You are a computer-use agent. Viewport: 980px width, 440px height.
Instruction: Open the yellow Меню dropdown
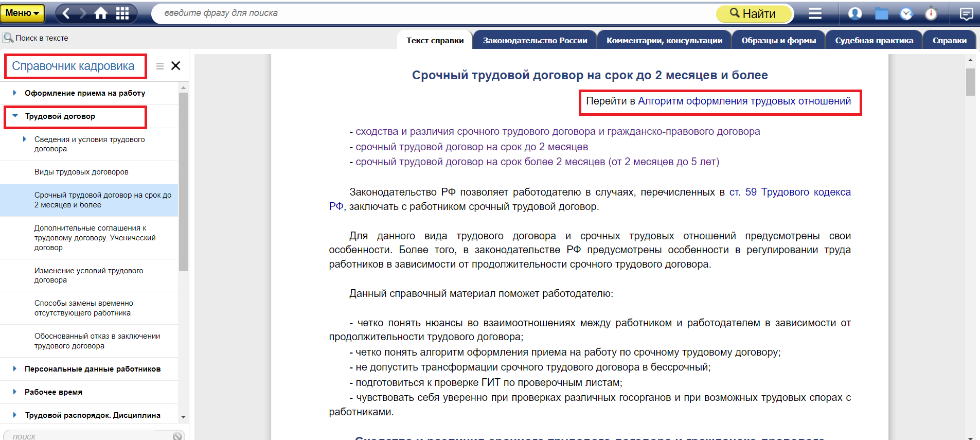coord(23,13)
